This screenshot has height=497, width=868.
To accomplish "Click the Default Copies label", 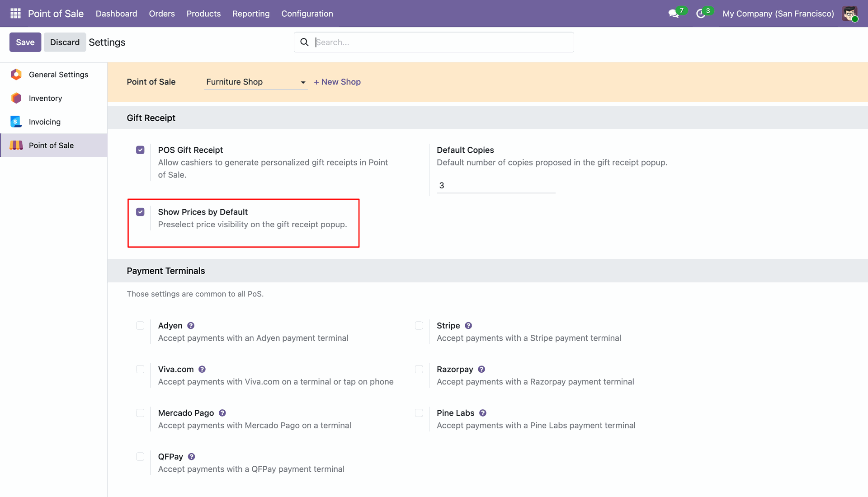I will (x=465, y=150).
